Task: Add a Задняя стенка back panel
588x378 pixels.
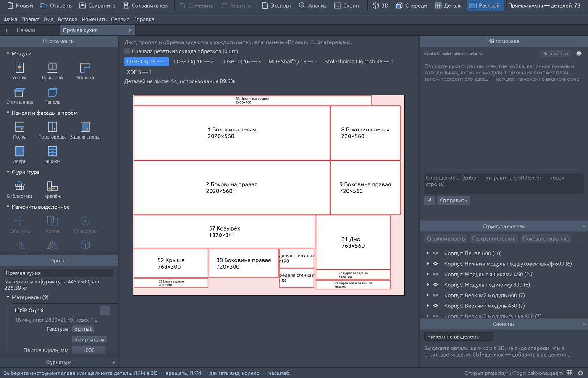Action: [85, 130]
